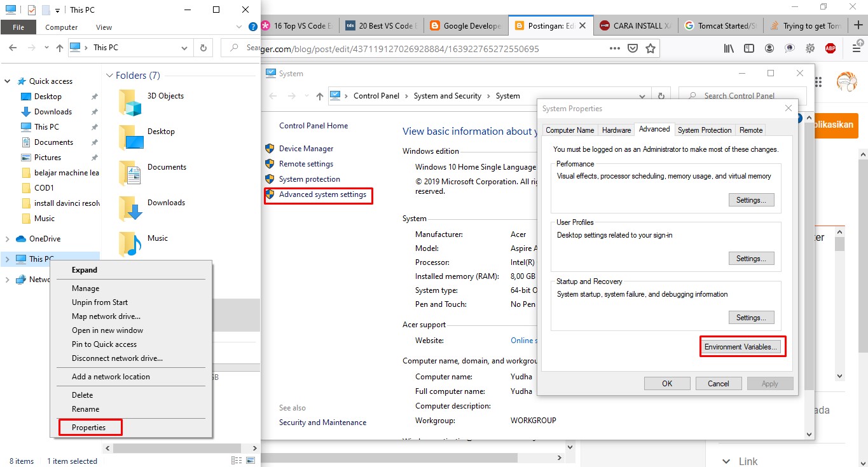
Task: Select Map network drive from the context menu
Action: (x=105, y=316)
